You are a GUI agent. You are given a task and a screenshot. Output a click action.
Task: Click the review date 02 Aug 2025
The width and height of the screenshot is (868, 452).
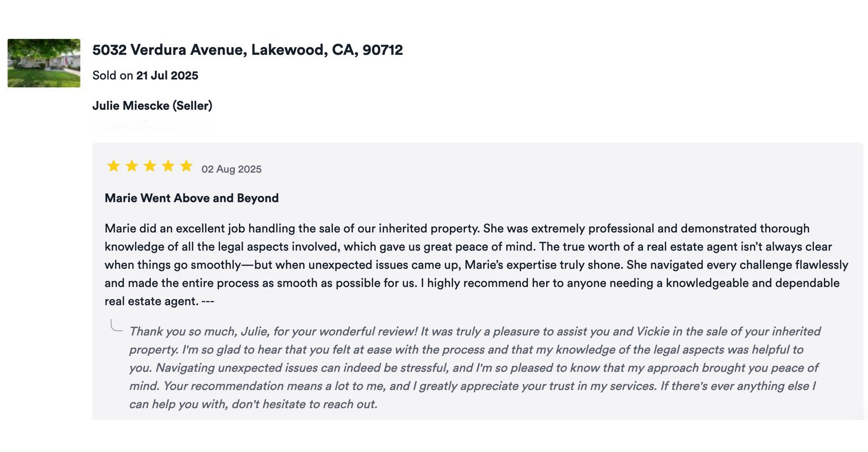click(231, 169)
